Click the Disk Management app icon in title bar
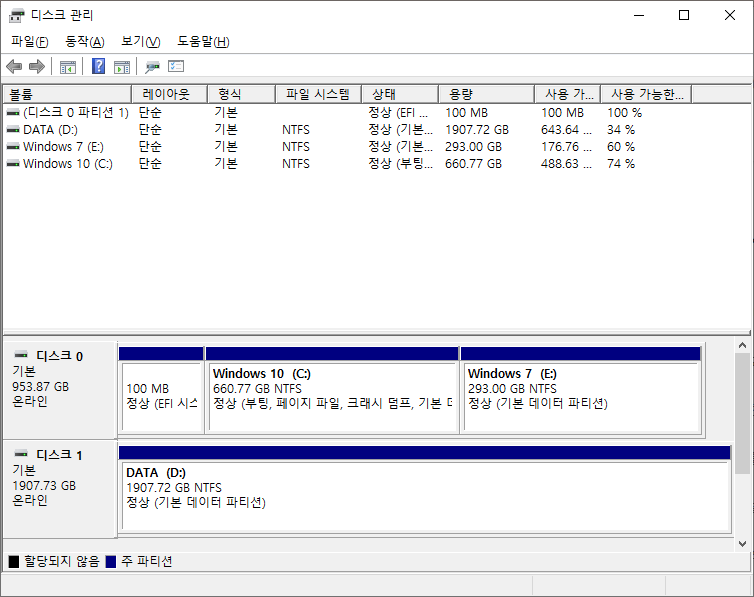Screen dimensions: 754x597 [17, 15]
